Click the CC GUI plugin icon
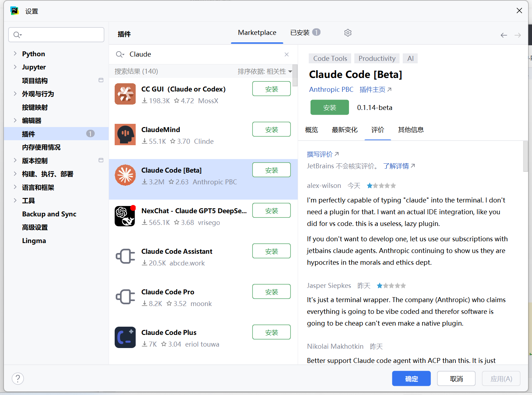This screenshot has width=532, height=395. 125,94
